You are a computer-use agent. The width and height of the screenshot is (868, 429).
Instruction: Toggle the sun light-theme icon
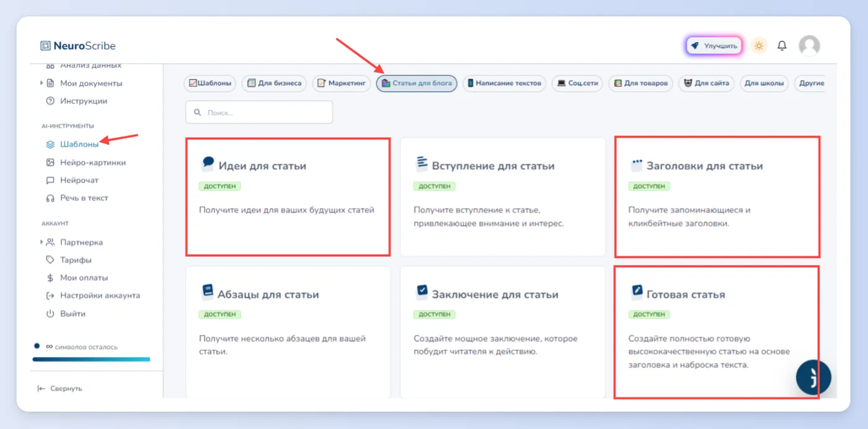coord(759,46)
